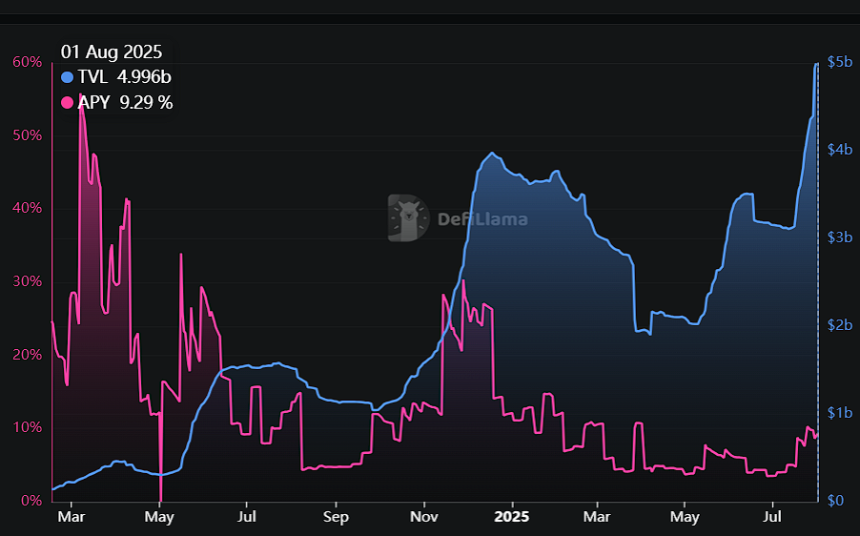The height and width of the screenshot is (536, 860).
Task: Select the 01 Aug 2025 tooltip date
Action: click(x=111, y=52)
